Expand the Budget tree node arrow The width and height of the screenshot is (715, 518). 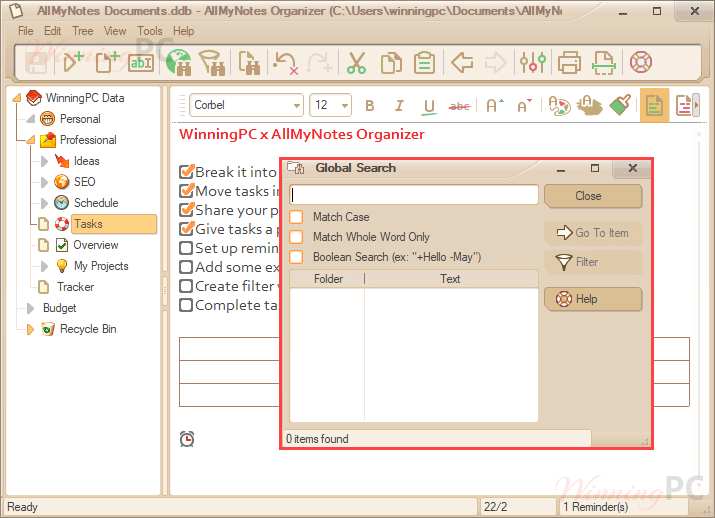(x=30, y=308)
